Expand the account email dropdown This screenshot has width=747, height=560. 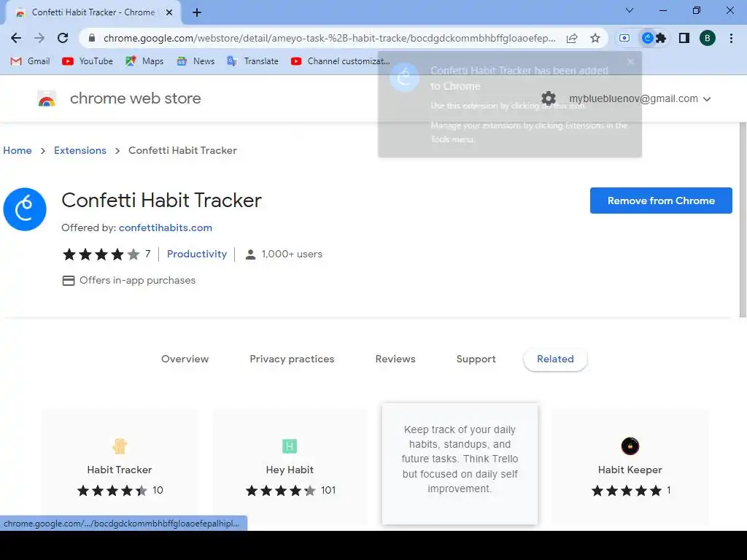[707, 99]
